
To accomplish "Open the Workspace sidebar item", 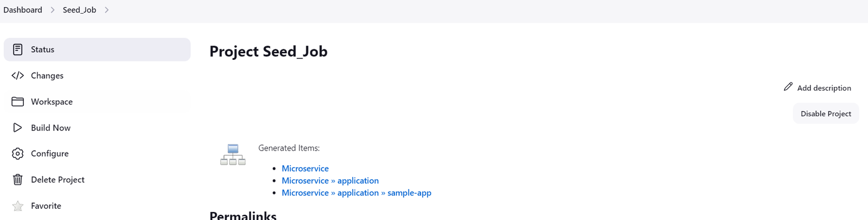I will (x=52, y=102).
